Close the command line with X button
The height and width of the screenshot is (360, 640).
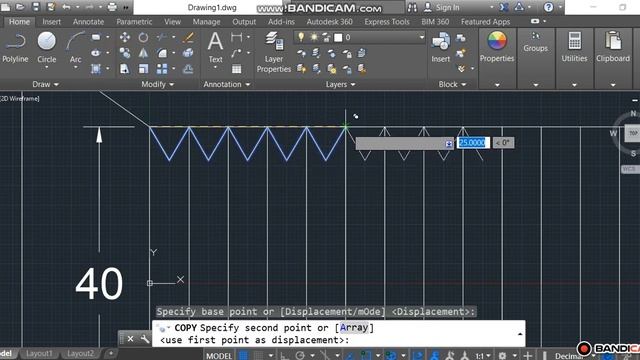130,339
